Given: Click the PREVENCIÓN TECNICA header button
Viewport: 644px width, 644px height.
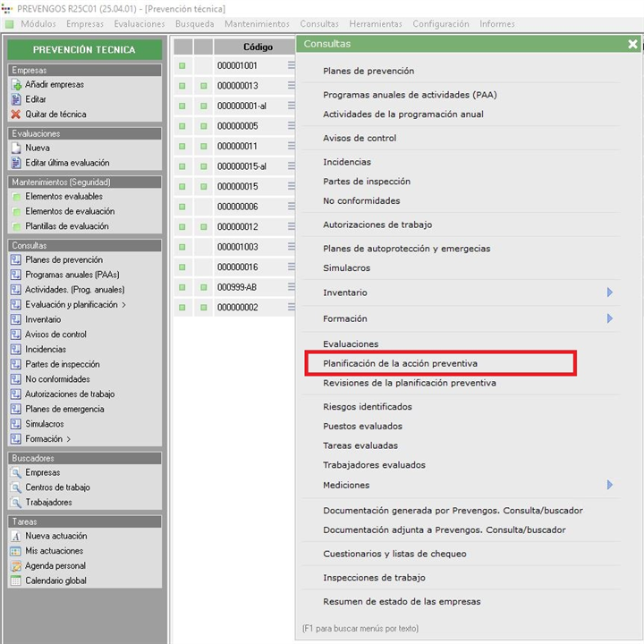Looking at the screenshot, I should 84,50.
